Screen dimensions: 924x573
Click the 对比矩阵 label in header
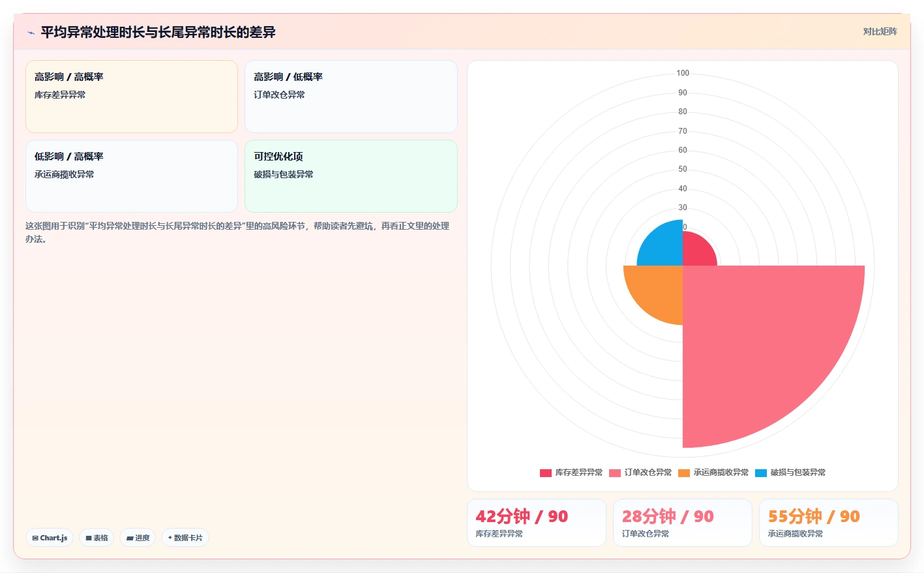click(880, 31)
